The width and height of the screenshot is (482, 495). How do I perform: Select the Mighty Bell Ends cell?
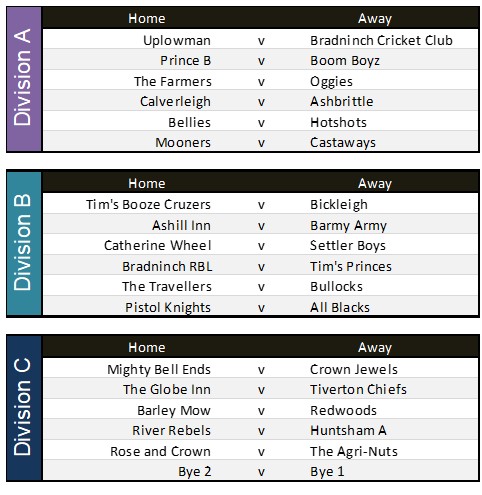point(159,370)
